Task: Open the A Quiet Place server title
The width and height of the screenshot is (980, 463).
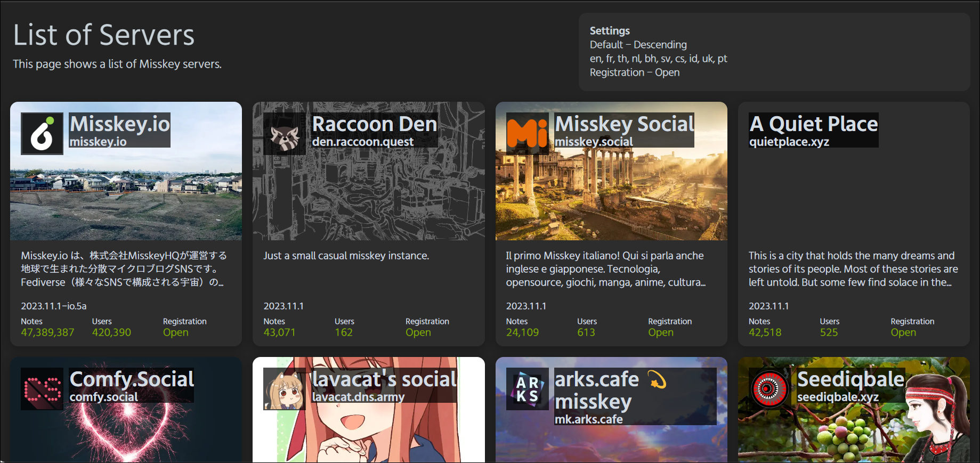Action: (x=814, y=124)
